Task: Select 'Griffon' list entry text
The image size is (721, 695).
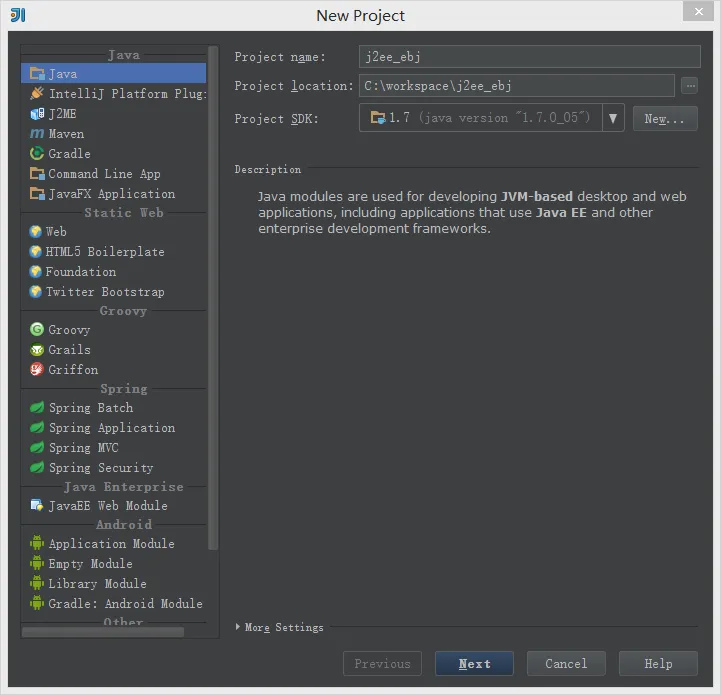Action: (x=73, y=370)
